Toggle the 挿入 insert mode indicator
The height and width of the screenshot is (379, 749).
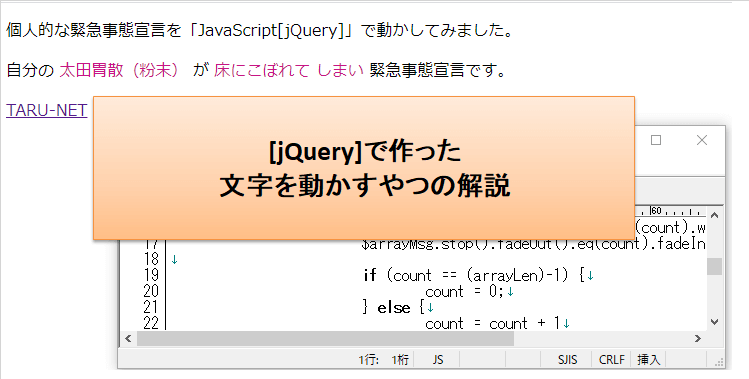coord(648,360)
